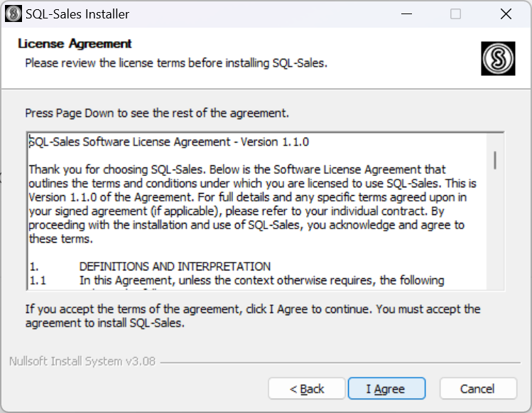Image resolution: width=532 pixels, height=413 pixels.
Task: Click the 'Please review the license terms' subtitle
Action: (176, 63)
